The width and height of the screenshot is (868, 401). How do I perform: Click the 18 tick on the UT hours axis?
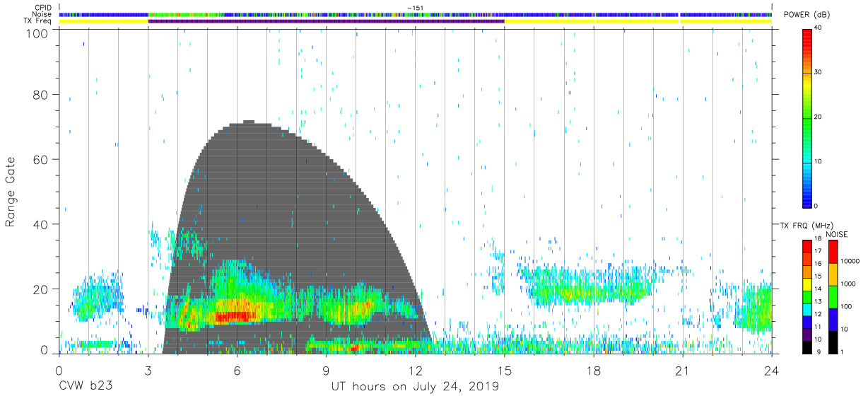[594, 369]
